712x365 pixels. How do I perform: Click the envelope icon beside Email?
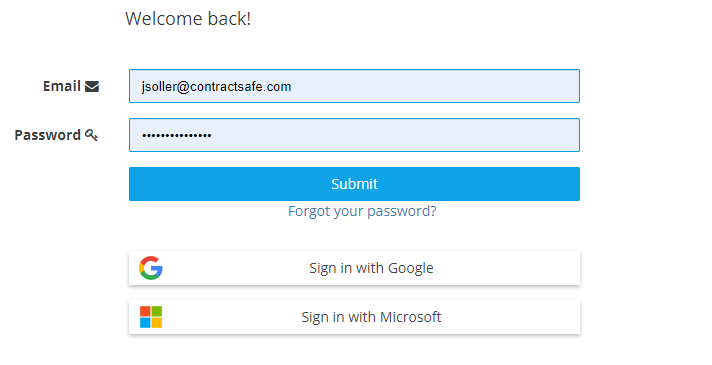pos(92,86)
